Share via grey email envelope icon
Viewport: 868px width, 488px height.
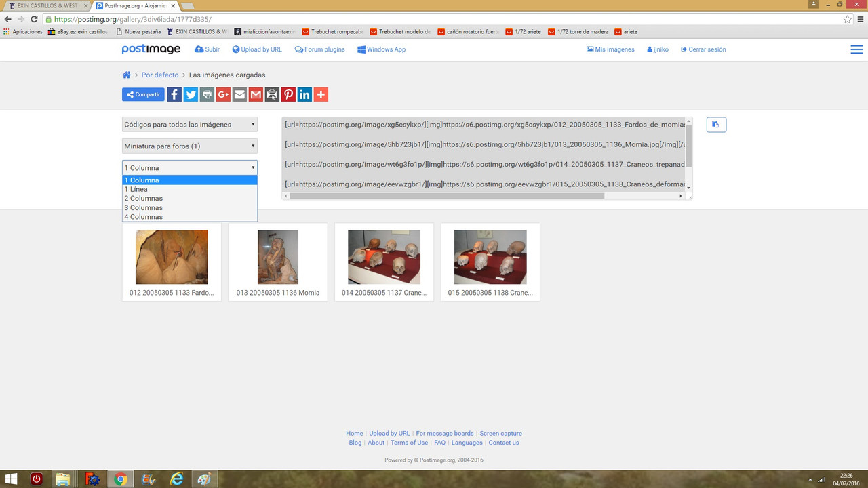pyautogui.click(x=239, y=95)
